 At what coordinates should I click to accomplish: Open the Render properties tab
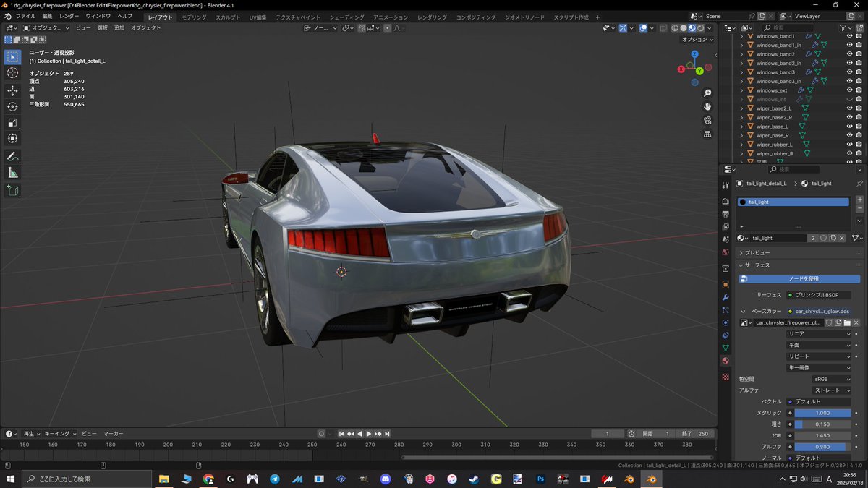(x=726, y=202)
